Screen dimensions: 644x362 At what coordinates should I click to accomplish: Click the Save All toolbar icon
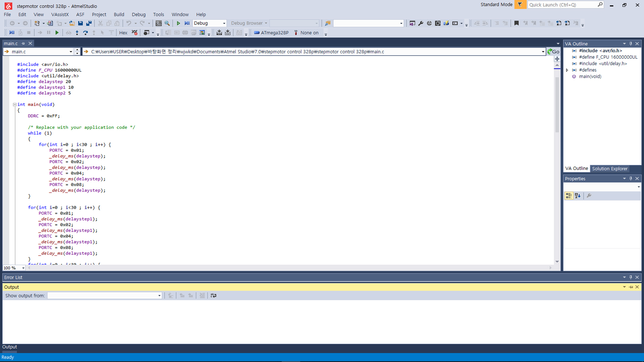[x=89, y=23]
